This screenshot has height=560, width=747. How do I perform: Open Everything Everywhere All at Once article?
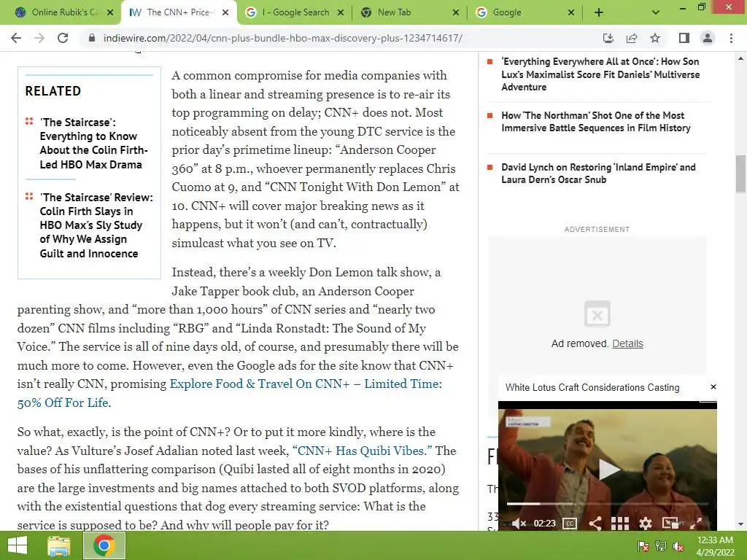(600, 74)
